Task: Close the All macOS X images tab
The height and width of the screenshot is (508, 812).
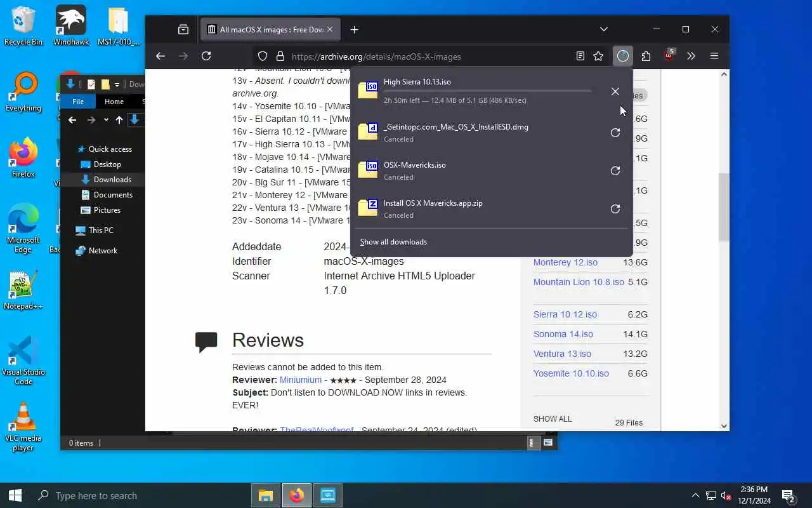Action: (329, 29)
